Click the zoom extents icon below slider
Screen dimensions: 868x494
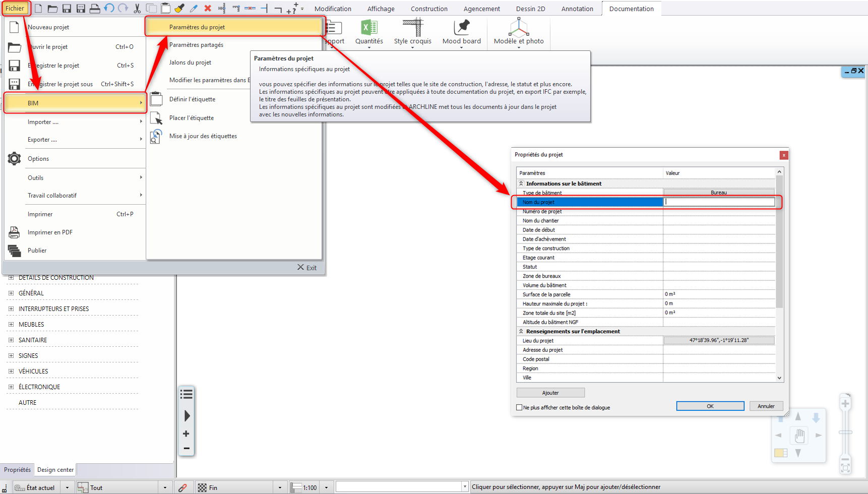pyautogui.click(x=845, y=468)
